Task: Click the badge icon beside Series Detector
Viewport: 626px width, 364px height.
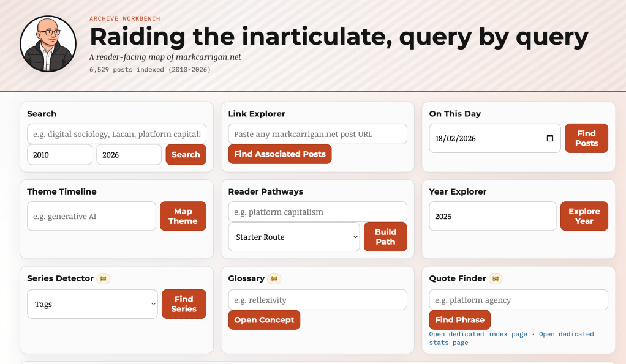Action: click(104, 279)
